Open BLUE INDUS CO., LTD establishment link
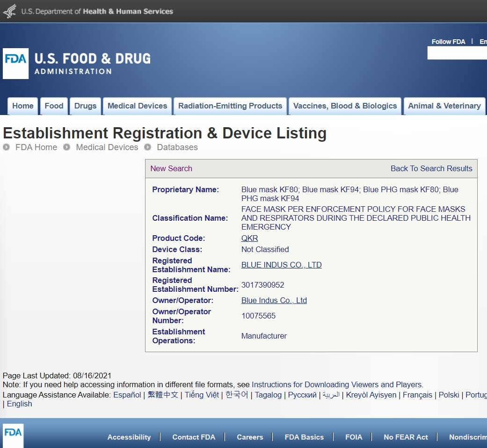This screenshot has width=487, height=448. (281, 265)
